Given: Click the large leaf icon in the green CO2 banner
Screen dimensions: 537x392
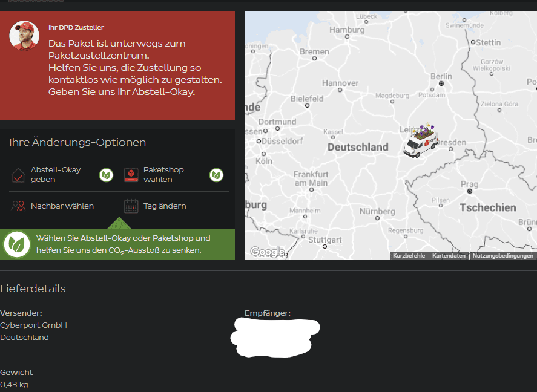Looking at the screenshot, I should point(16,244).
